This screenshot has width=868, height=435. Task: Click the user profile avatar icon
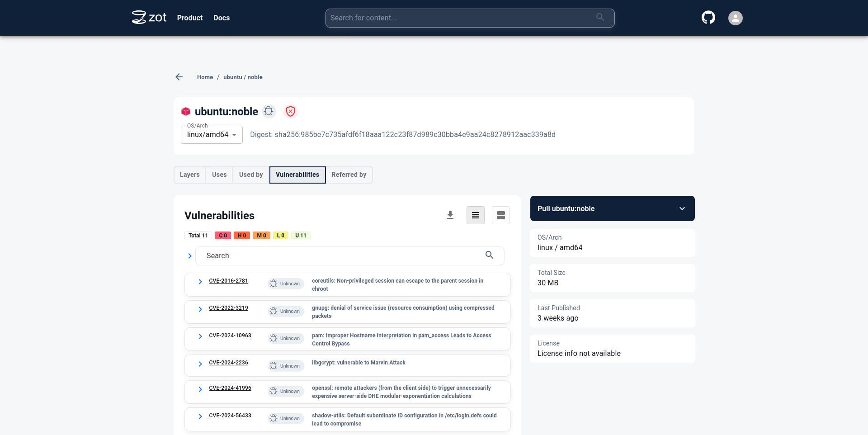[735, 18]
